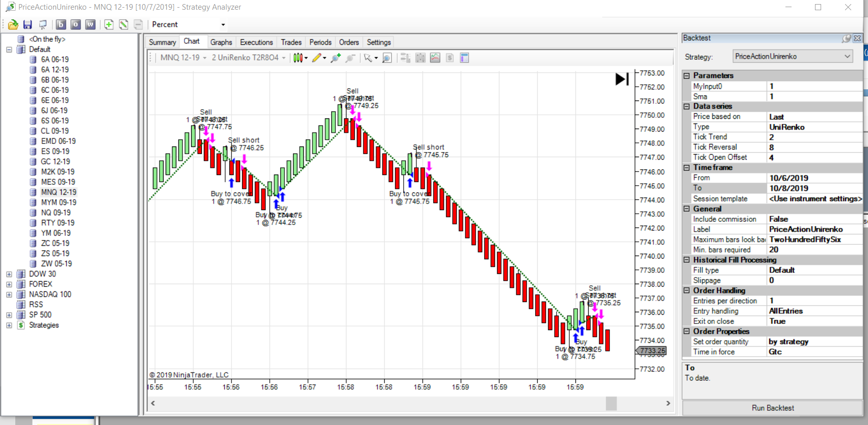Open the chart style candlestick icon
868x425 pixels.
pos(298,58)
